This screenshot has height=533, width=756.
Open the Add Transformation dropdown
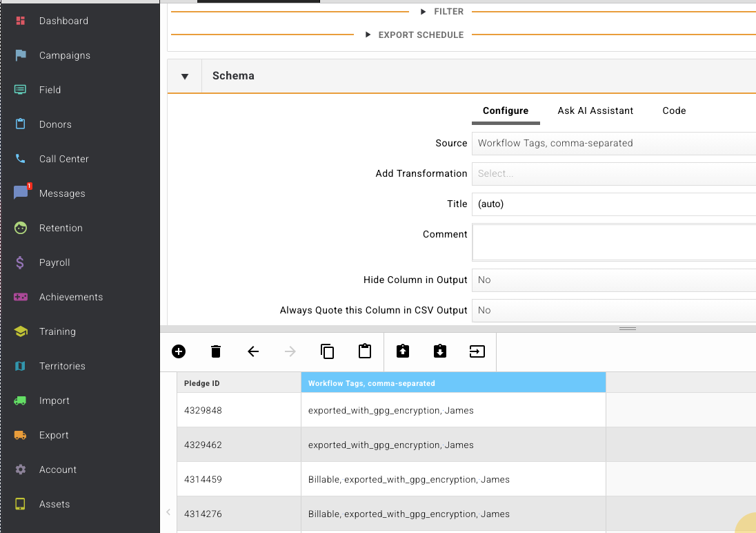[x=614, y=173]
